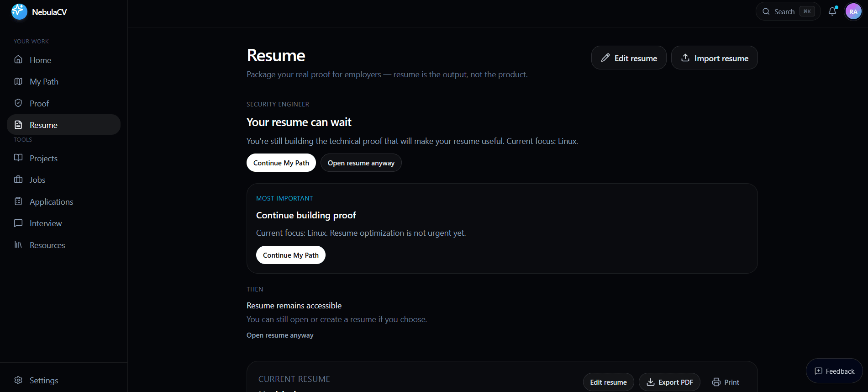Select the Applications clipboard icon
The image size is (868, 392).
(x=18, y=201)
